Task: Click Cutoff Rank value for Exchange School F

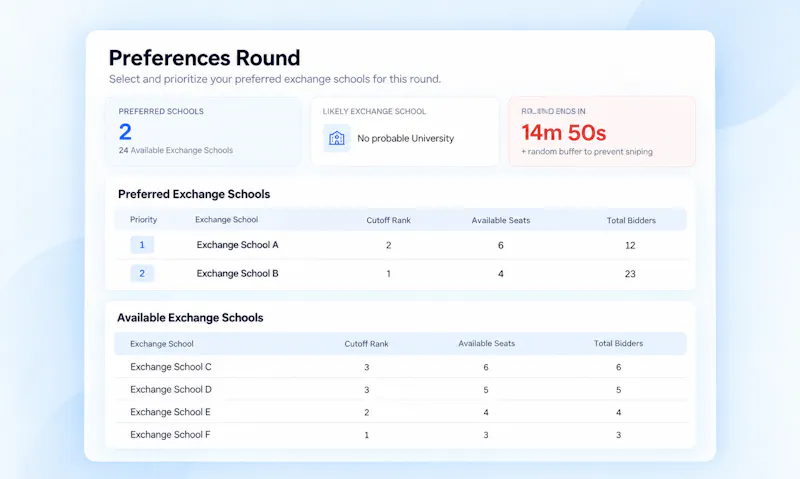Action: [366, 435]
